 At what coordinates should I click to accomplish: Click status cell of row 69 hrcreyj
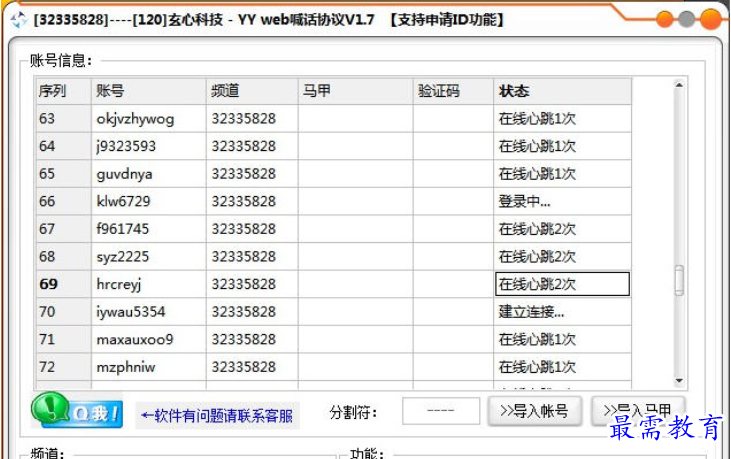pyautogui.click(x=562, y=284)
